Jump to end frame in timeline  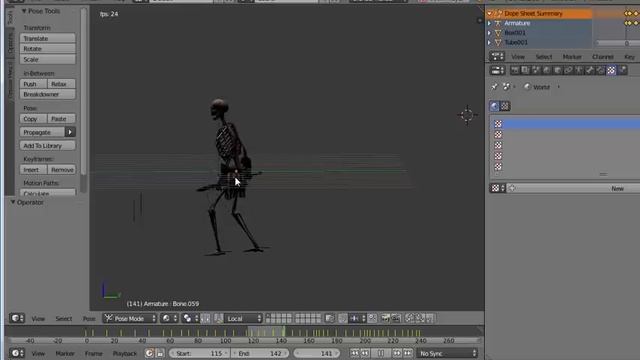tap(407, 353)
